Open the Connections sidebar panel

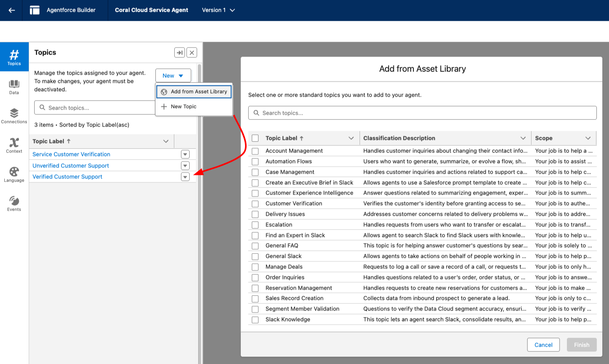coord(14,116)
